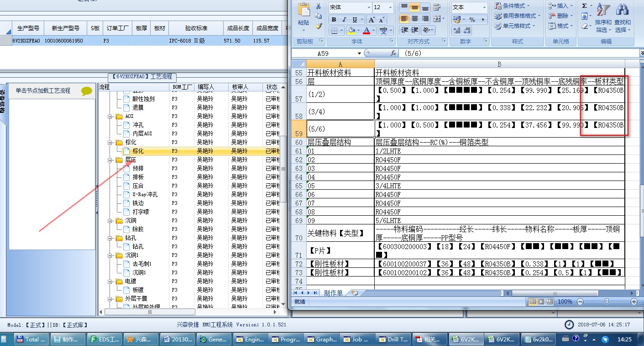Viewport: 644px width, 346px height.
Task: Click the Clear eraser icon in editing group
Action: pos(585,27)
